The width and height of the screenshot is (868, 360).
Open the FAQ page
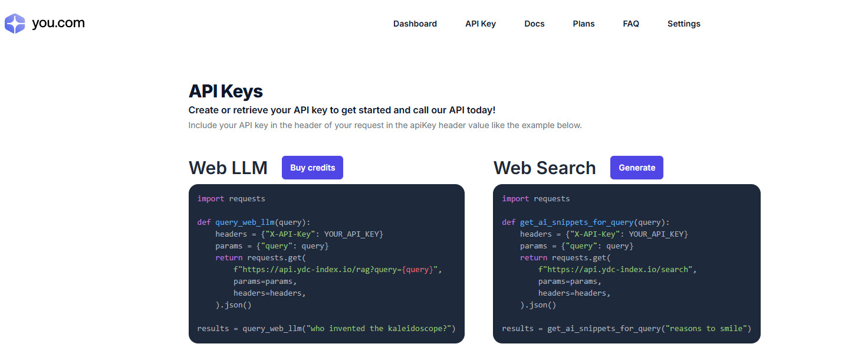pos(631,24)
